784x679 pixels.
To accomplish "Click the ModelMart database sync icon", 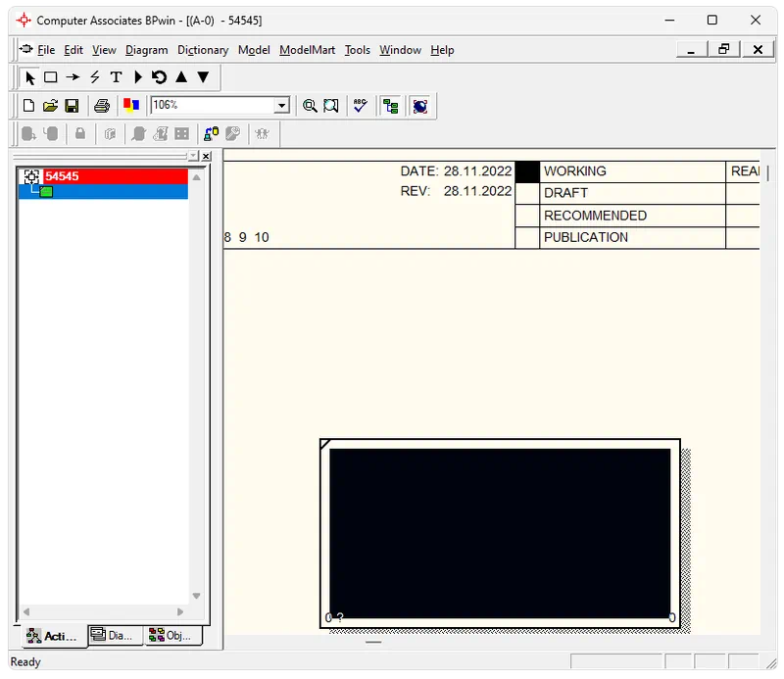I will [211, 133].
